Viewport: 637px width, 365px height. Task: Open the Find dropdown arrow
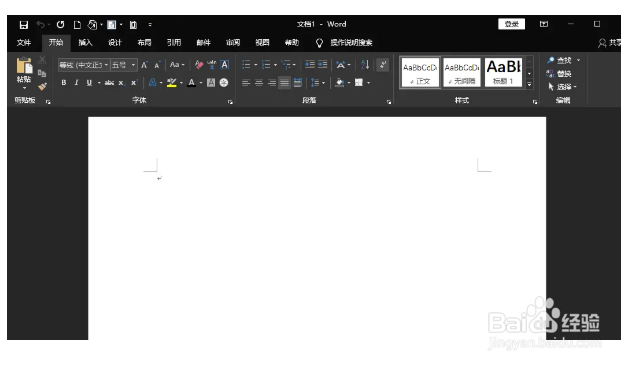(578, 60)
